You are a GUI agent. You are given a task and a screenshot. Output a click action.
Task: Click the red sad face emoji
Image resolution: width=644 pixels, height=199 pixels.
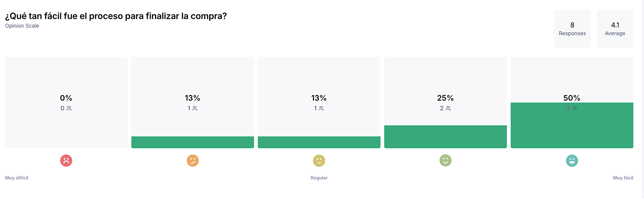tap(66, 160)
